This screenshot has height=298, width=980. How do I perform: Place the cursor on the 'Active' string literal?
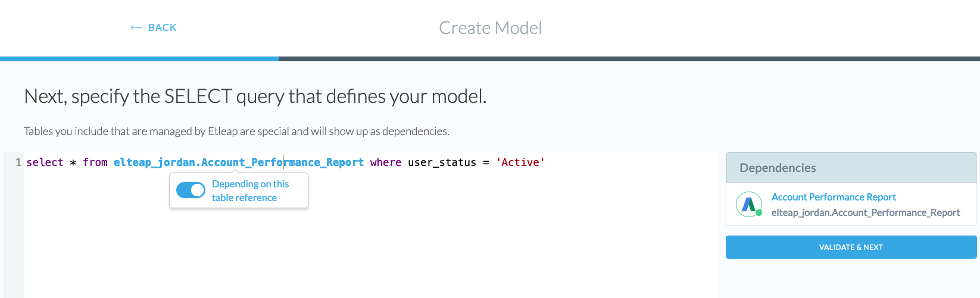520,162
